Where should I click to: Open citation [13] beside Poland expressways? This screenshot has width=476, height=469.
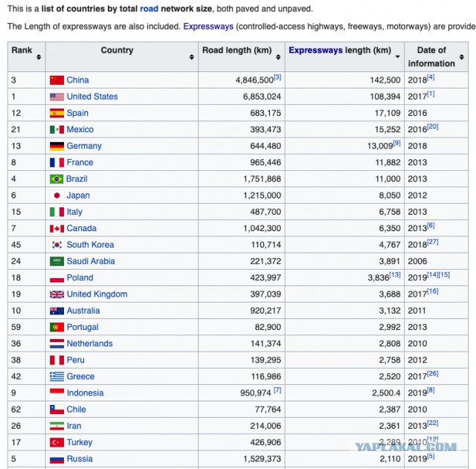(x=395, y=274)
